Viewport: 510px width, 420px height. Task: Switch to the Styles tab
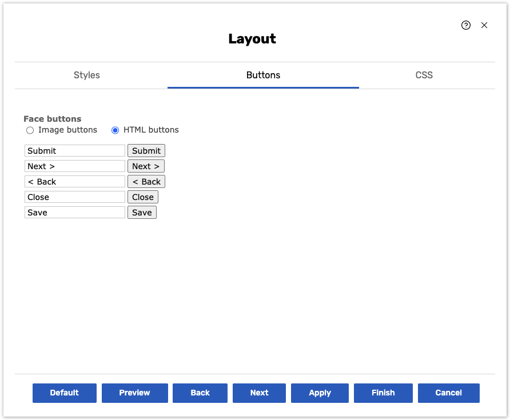click(x=87, y=75)
